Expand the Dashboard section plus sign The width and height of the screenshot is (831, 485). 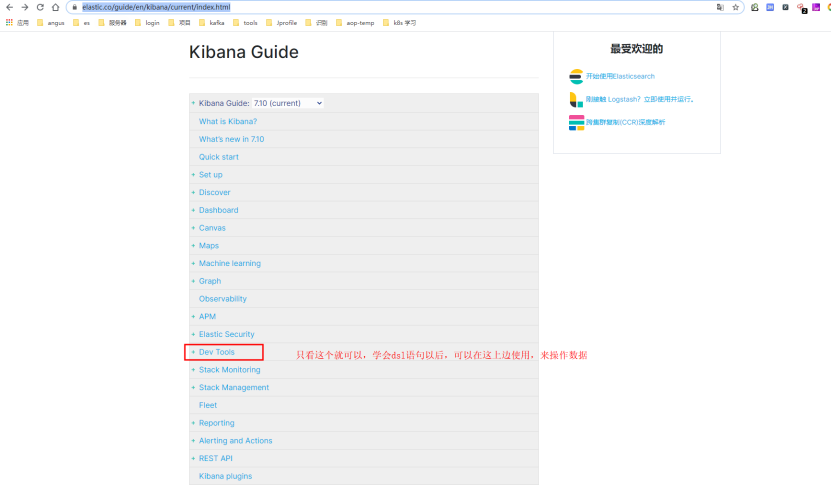pyautogui.click(x=193, y=210)
